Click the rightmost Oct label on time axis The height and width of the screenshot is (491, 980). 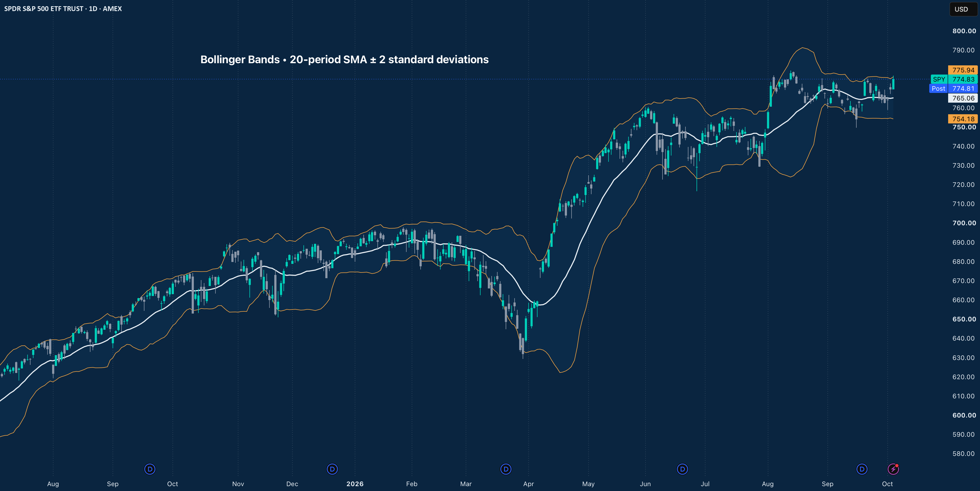pos(887,484)
